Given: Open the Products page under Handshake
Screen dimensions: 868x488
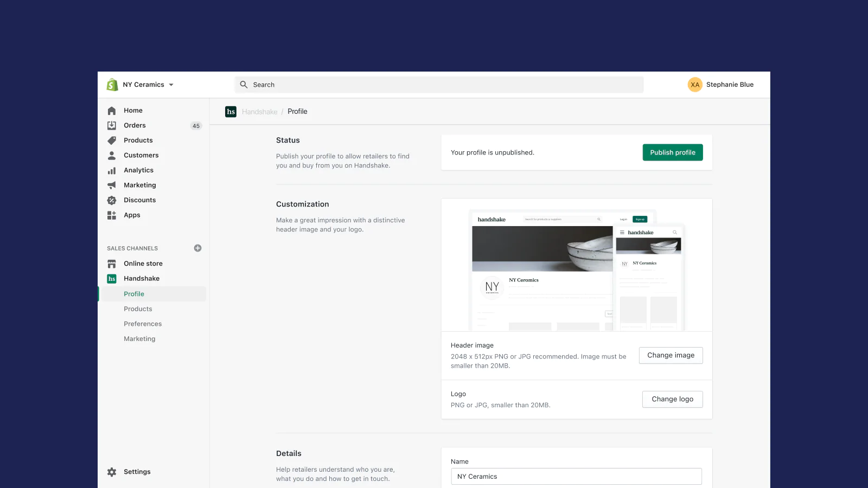Looking at the screenshot, I should point(138,309).
